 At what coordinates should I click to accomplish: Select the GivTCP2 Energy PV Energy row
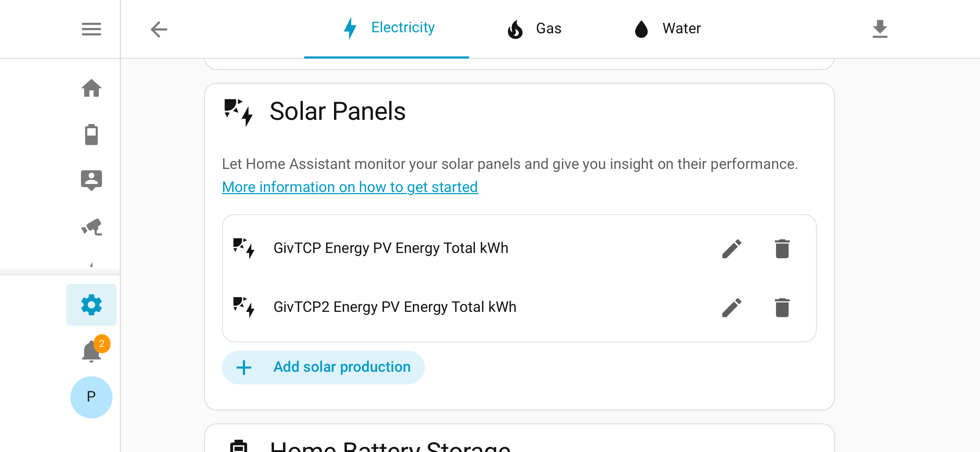coord(519,307)
